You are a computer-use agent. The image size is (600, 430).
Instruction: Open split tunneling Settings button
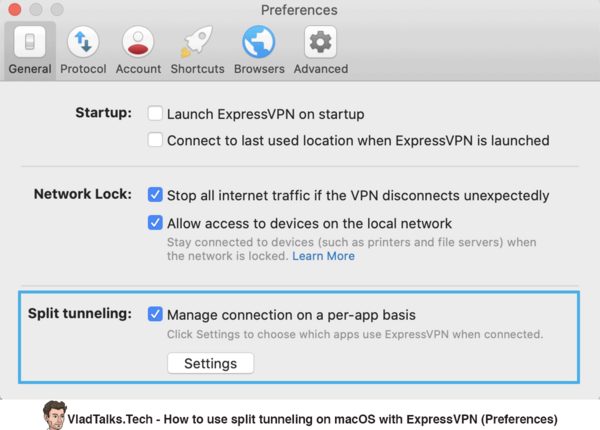(x=210, y=363)
